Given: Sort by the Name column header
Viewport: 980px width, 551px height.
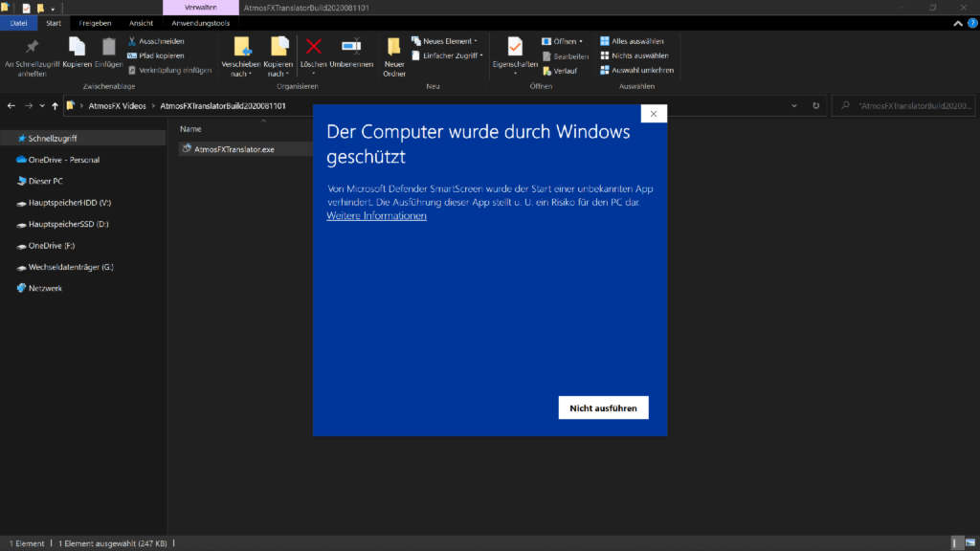Looking at the screenshot, I should [x=190, y=129].
